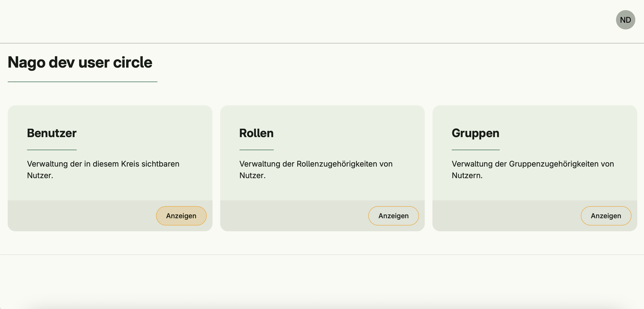Click the underline below the Gruppen heading

(x=475, y=150)
